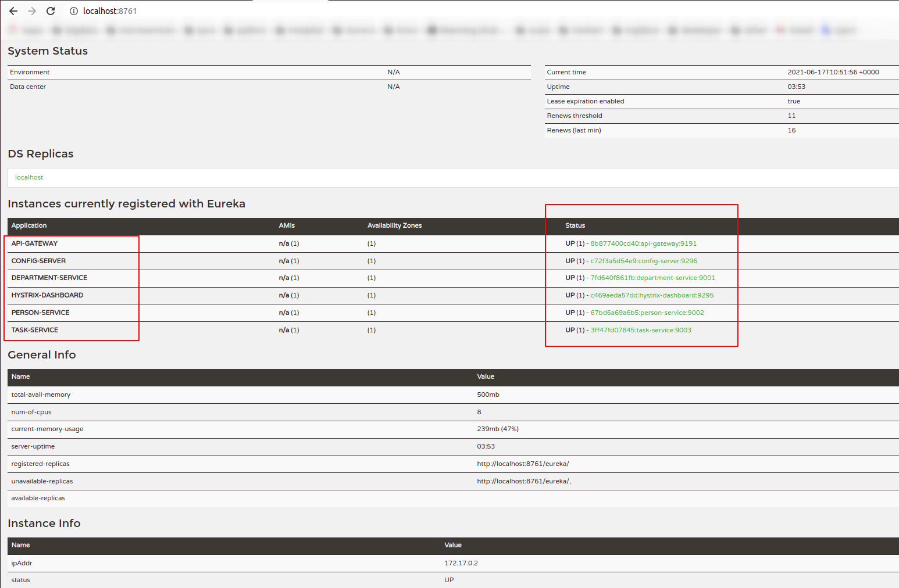This screenshot has width=899, height=588.
Task: Select the Renews threshold value 11
Action: (x=791, y=116)
